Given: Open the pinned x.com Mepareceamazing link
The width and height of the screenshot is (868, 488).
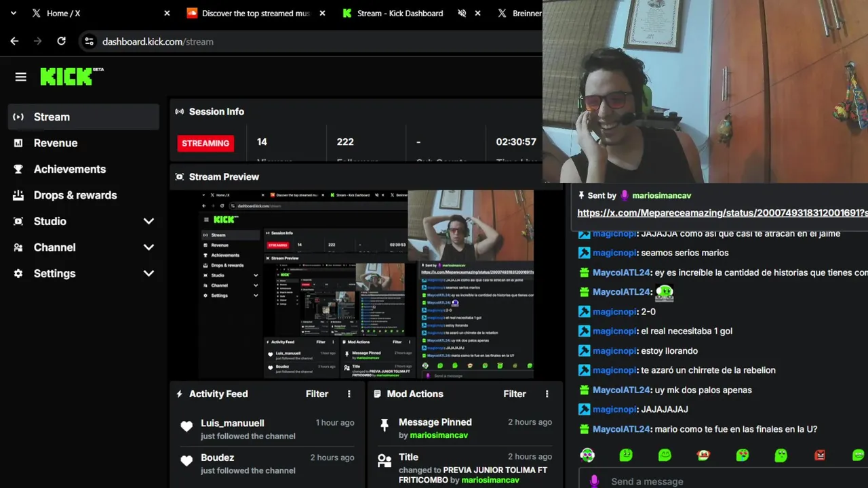Looking at the screenshot, I should [x=722, y=213].
